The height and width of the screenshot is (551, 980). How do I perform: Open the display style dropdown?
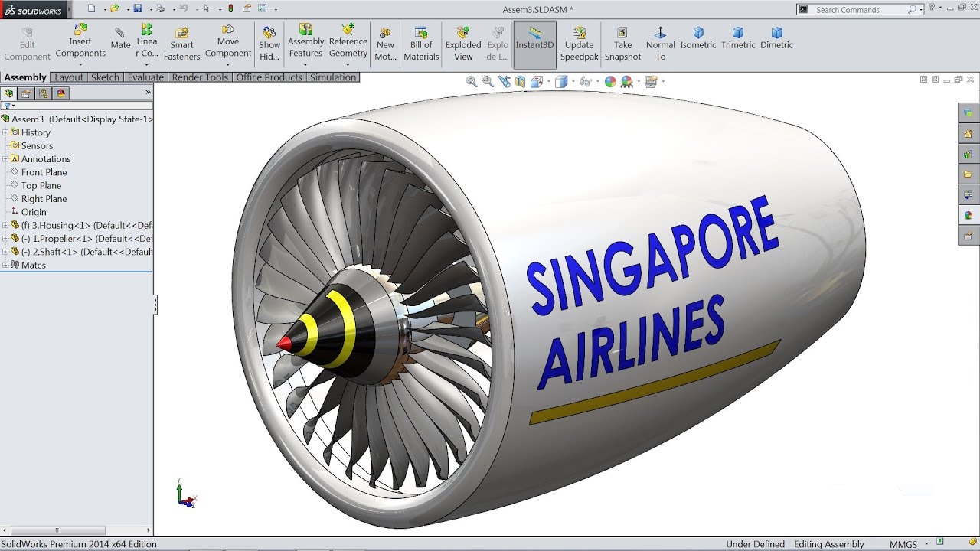pyautogui.click(x=573, y=80)
